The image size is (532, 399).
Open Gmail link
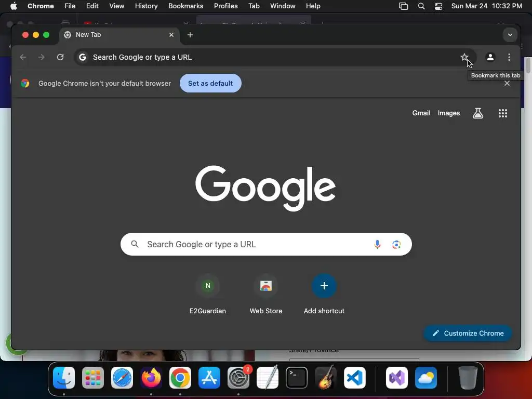click(x=421, y=113)
